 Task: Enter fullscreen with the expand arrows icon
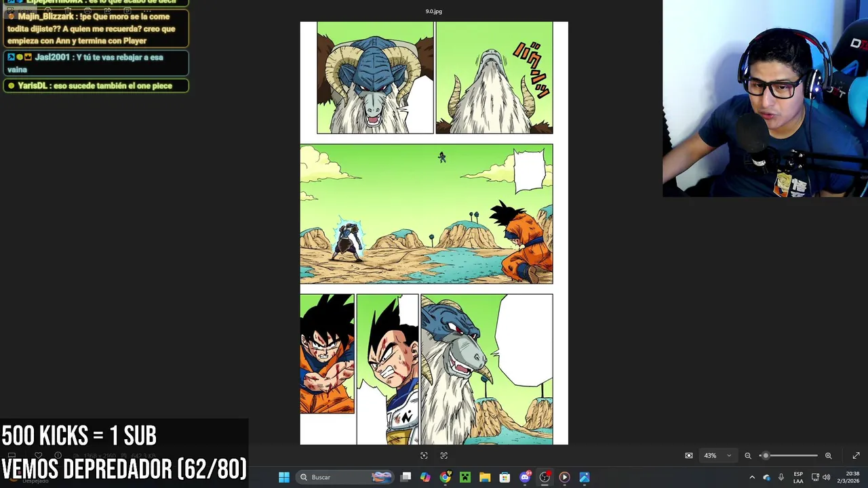856,455
